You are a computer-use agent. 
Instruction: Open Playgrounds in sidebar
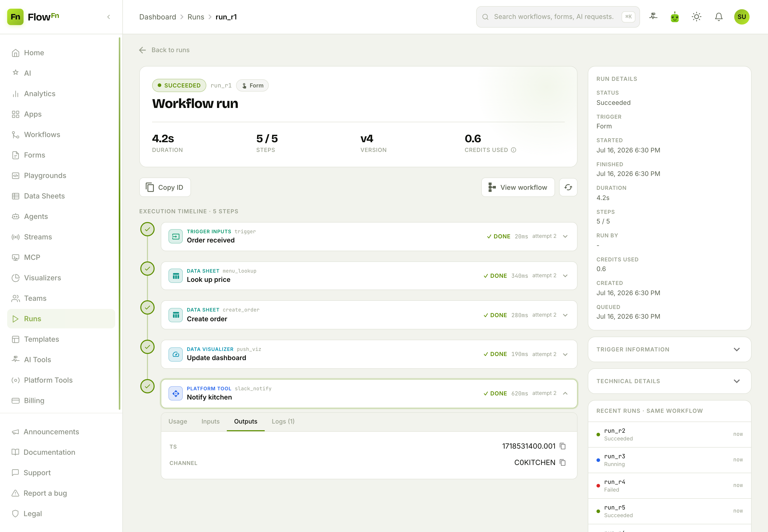click(x=61, y=176)
